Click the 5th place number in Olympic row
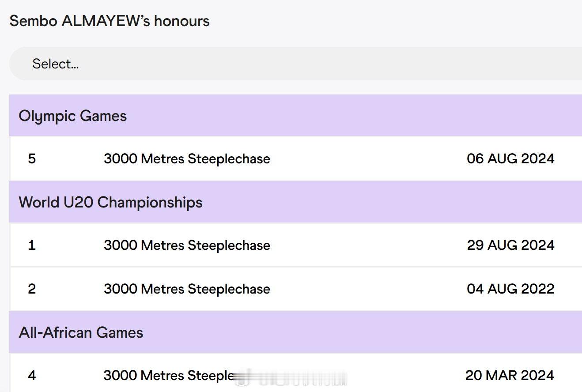 [32, 158]
